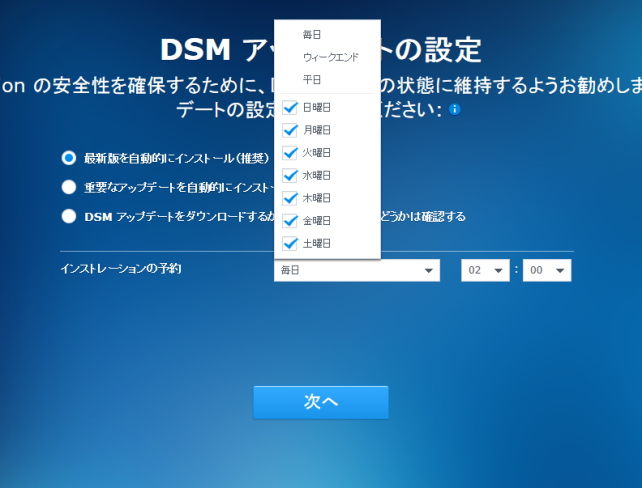Uncheck the 水曜日 checkbox
Image resolution: width=642 pixels, height=488 pixels.
pyautogui.click(x=290, y=176)
